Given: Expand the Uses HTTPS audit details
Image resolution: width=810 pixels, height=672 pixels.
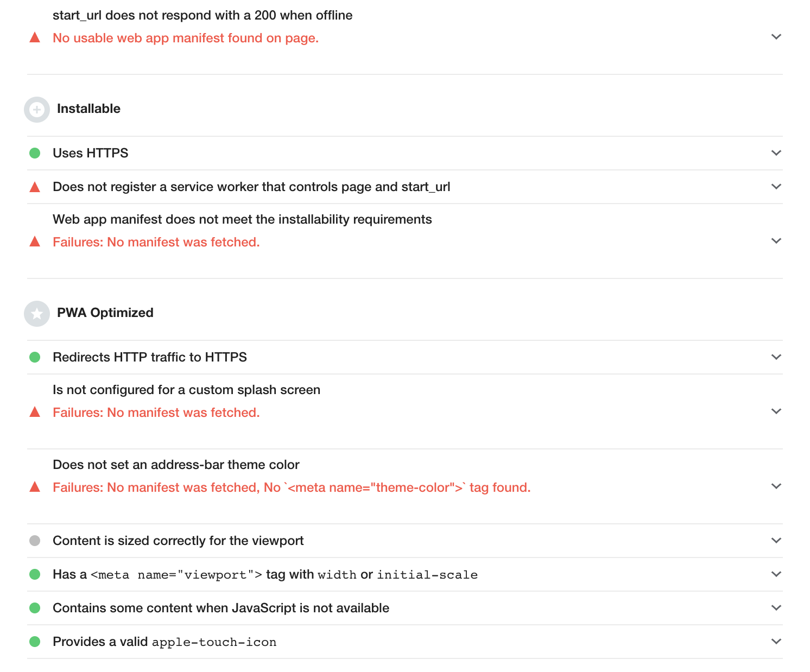Looking at the screenshot, I should [x=776, y=153].
